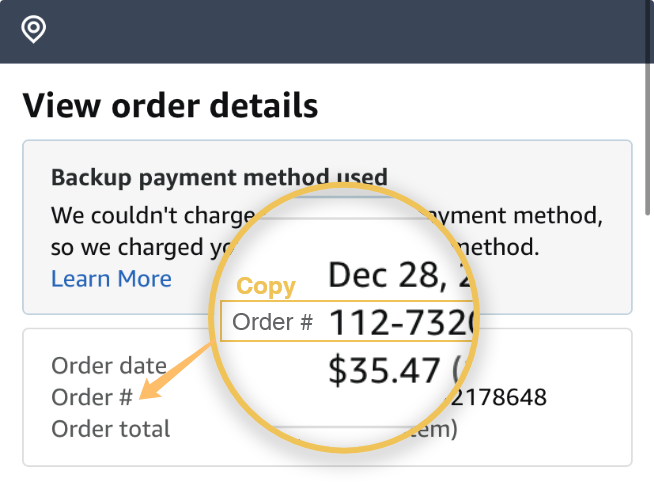Select the Order # label in order card
Screen dimensions: 654x490
pyautogui.click(x=92, y=397)
